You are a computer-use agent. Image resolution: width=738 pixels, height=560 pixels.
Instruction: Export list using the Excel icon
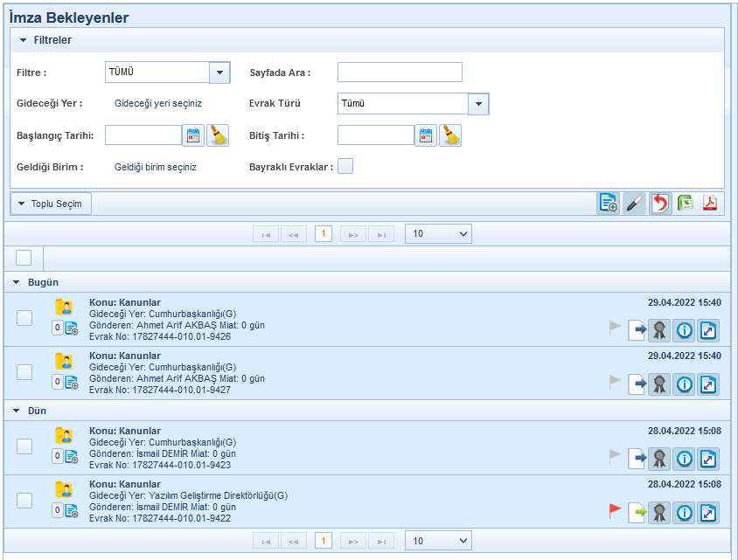pyautogui.click(x=685, y=204)
